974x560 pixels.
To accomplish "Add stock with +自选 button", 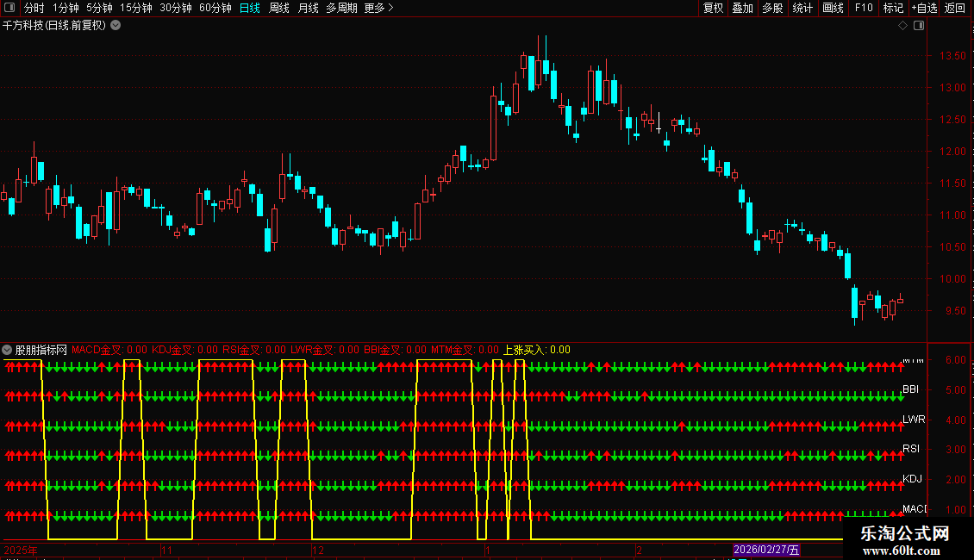I will [924, 8].
